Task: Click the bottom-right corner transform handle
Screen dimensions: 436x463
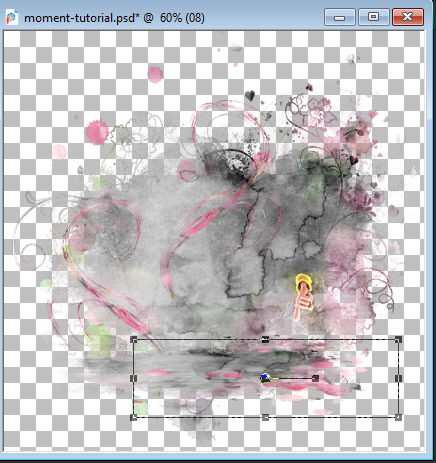Action: pos(398,417)
